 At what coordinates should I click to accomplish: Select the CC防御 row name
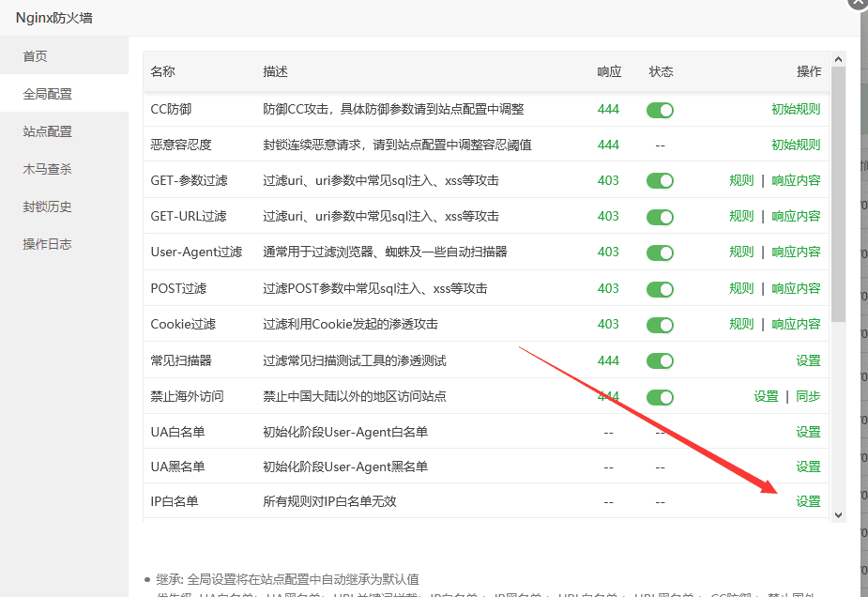pos(171,109)
